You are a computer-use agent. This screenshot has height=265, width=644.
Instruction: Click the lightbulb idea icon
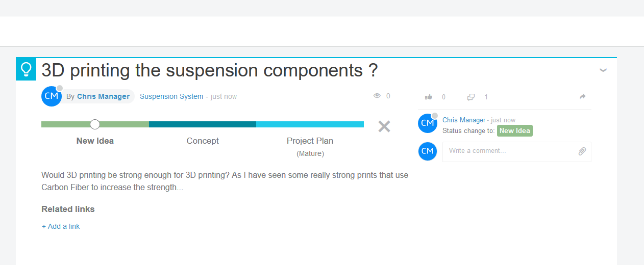point(26,69)
